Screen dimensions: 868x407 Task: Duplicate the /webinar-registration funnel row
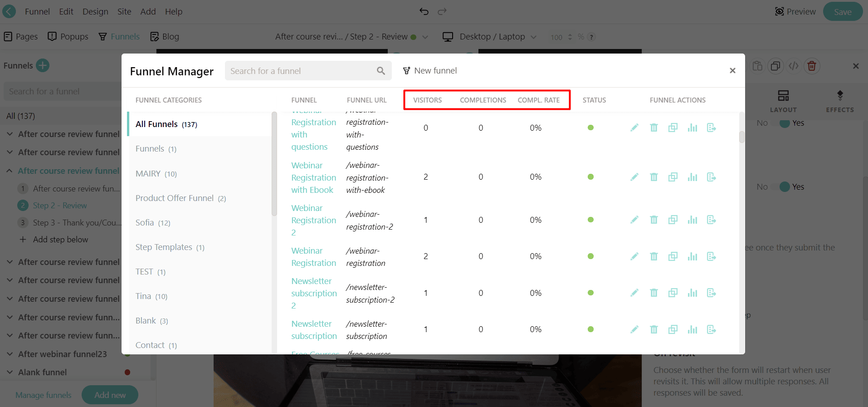tap(673, 256)
